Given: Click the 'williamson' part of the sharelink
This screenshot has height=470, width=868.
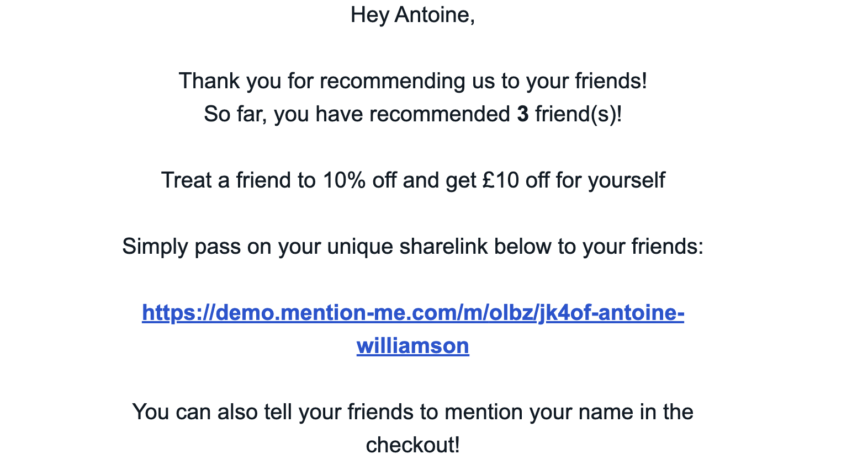Looking at the screenshot, I should point(413,346).
